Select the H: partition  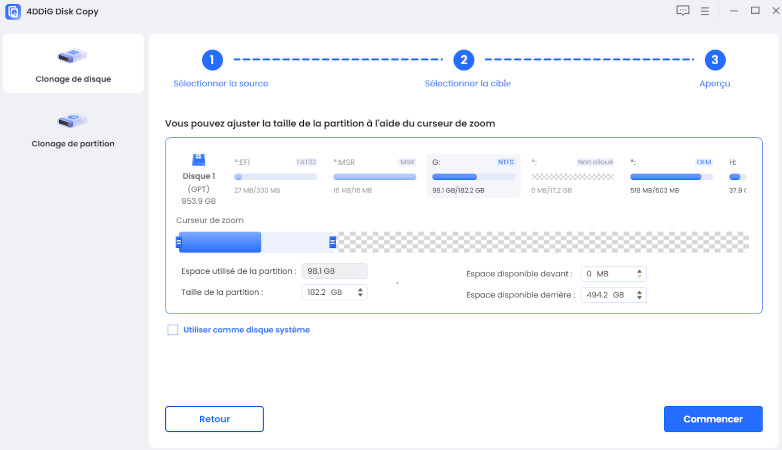tap(737, 176)
